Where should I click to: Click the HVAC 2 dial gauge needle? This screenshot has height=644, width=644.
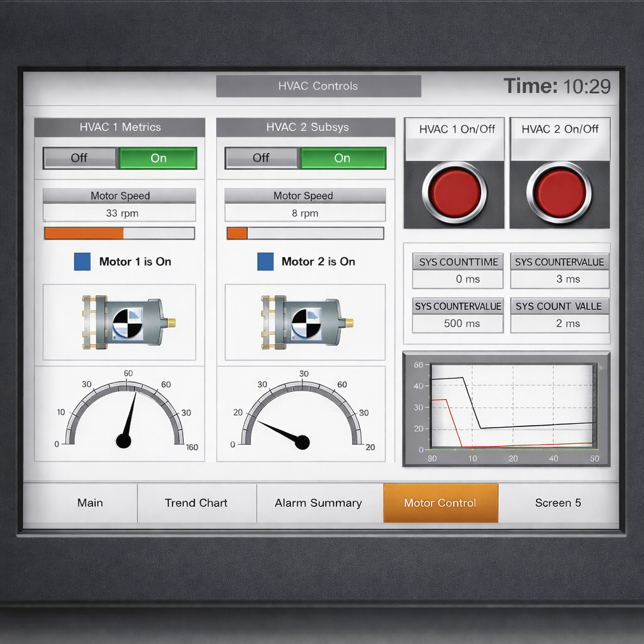[x=282, y=432]
